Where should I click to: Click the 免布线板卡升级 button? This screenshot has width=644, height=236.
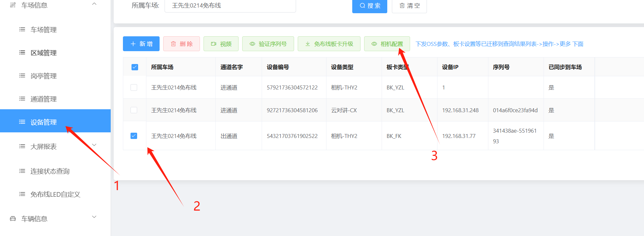[329, 44]
